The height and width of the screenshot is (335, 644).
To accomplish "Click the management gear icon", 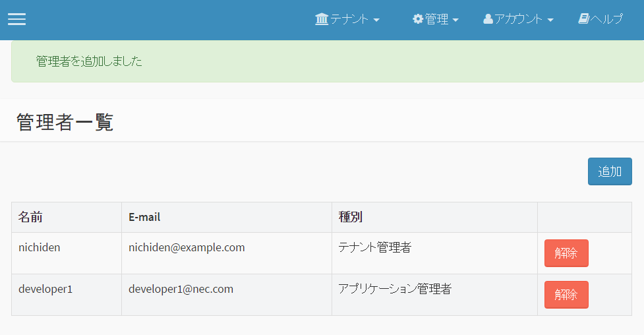I will click(x=418, y=19).
